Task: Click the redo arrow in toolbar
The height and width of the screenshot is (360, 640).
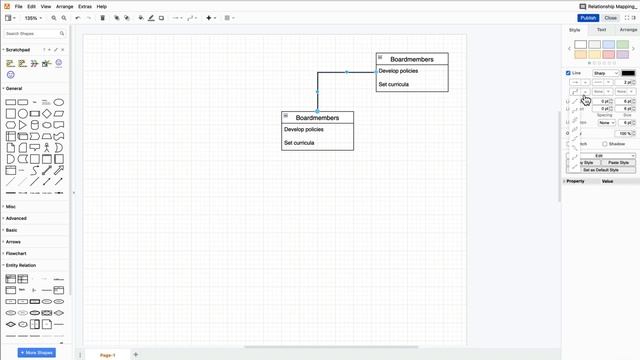Action: [89, 18]
